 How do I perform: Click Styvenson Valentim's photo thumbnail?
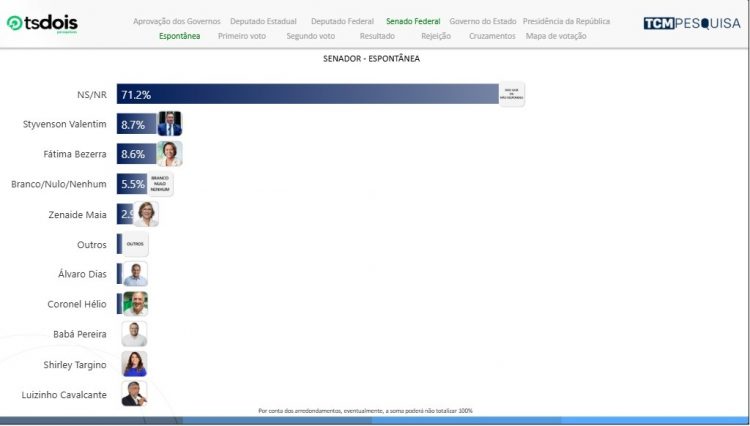(169, 124)
